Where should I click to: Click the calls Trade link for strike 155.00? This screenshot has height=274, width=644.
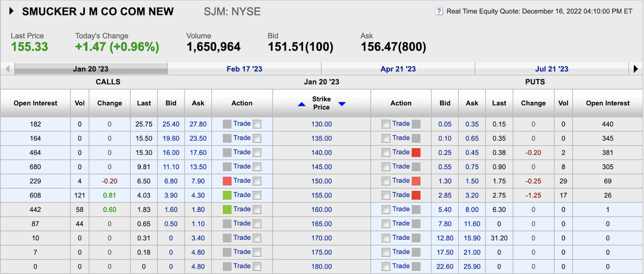(242, 195)
